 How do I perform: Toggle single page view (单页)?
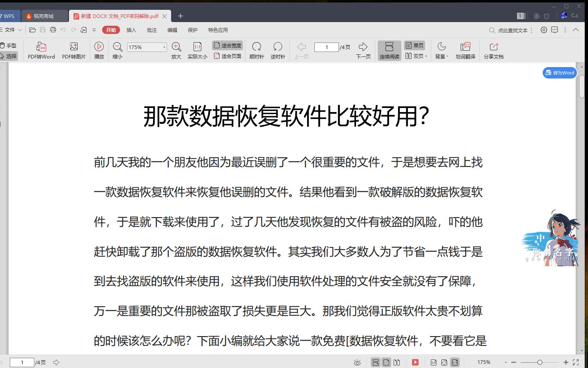coord(414,45)
